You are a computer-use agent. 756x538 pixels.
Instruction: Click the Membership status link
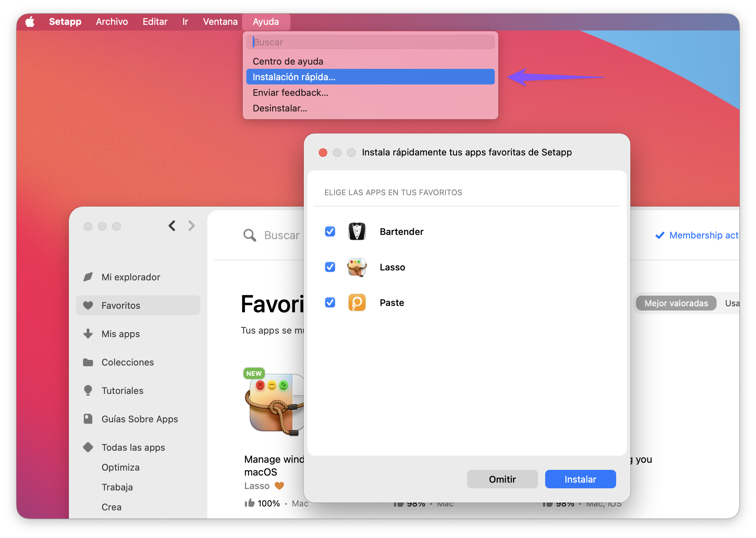tap(704, 235)
